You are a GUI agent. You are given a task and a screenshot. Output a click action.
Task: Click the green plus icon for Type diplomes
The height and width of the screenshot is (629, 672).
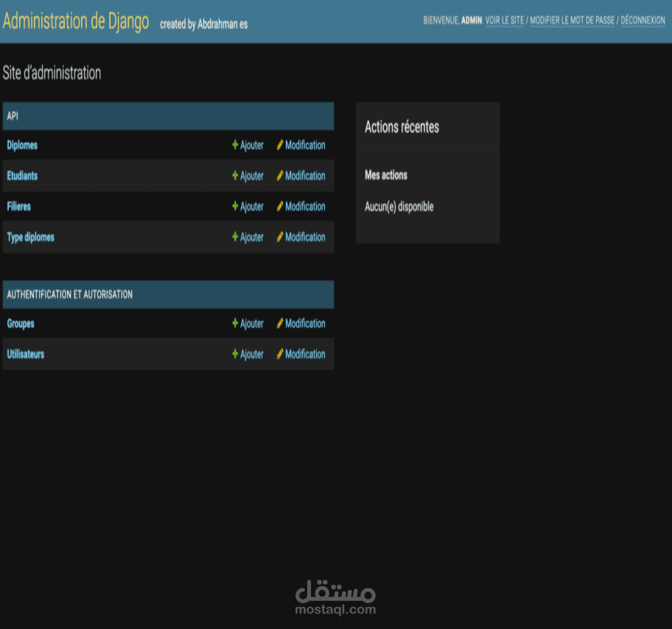point(235,236)
